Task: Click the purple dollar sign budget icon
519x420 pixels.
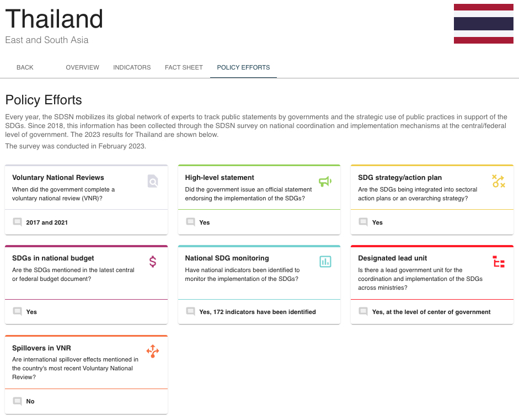Action: 153,262
